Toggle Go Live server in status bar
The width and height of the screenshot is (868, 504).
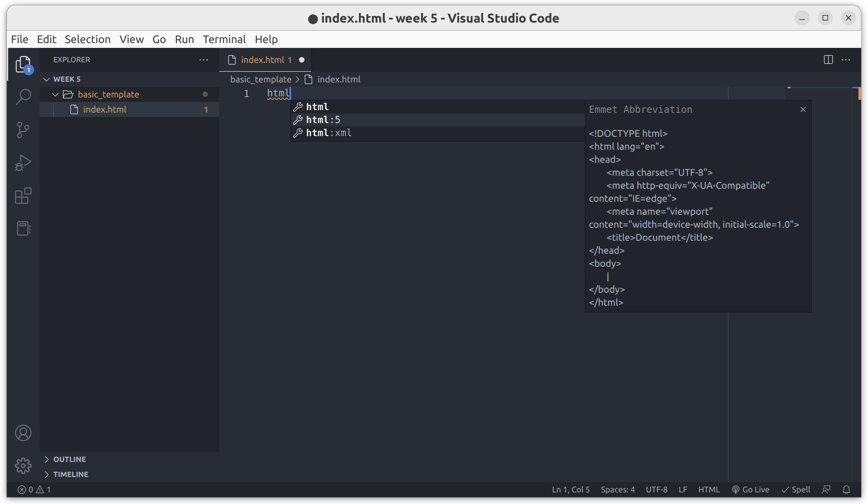(x=751, y=490)
